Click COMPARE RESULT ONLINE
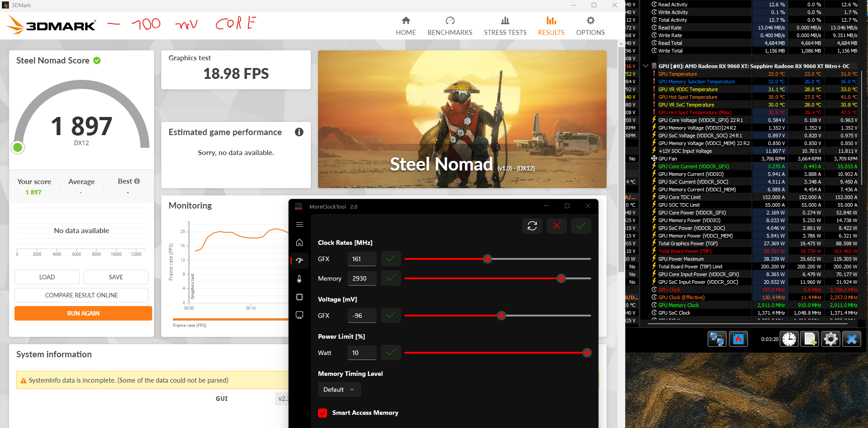This screenshot has height=428, width=868. [x=82, y=295]
